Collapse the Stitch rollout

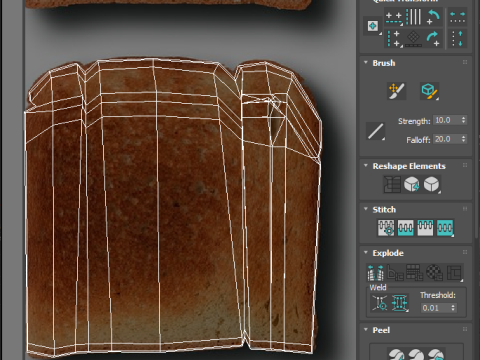click(x=366, y=209)
